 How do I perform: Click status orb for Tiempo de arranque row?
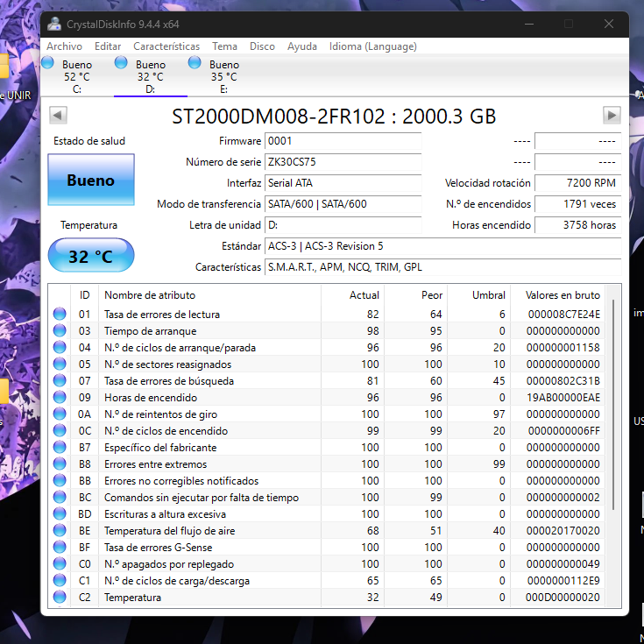(60, 330)
